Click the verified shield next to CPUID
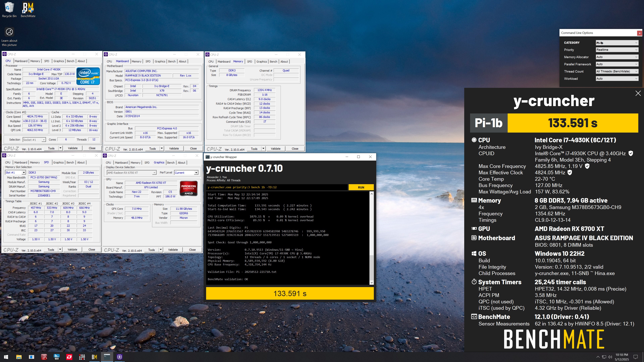This screenshot has width=644, height=362. 631,153
